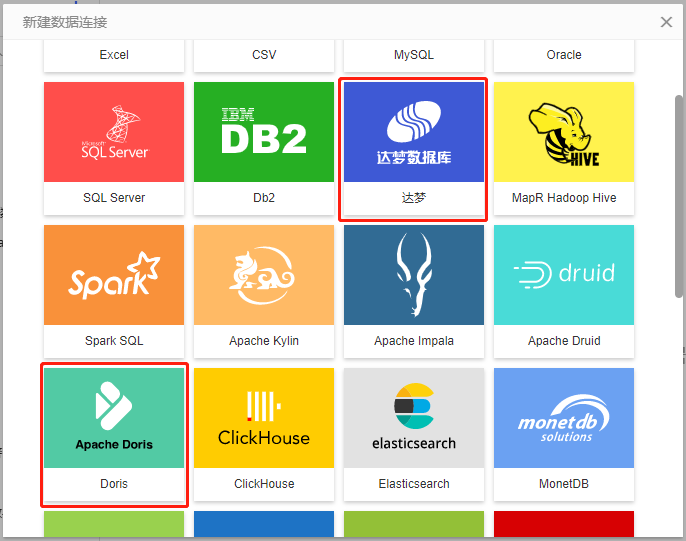Pick the ClickHouse logo tile
686x541 pixels.
point(264,418)
